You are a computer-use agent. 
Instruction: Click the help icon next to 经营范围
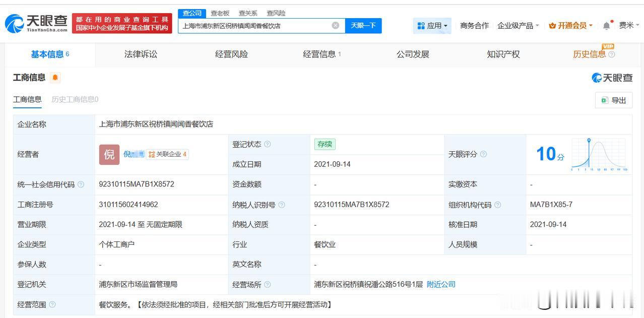[x=52, y=304]
